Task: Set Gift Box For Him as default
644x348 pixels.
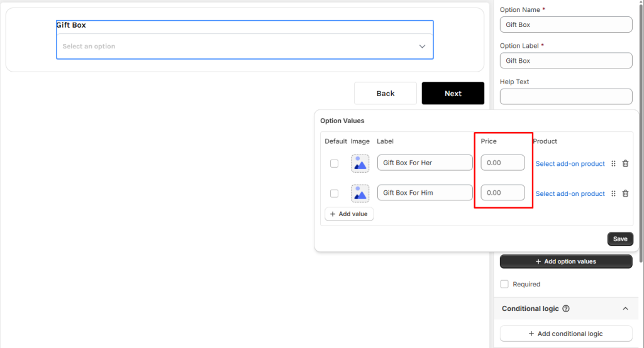Action: pyautogui.click(x=334, y=193)
